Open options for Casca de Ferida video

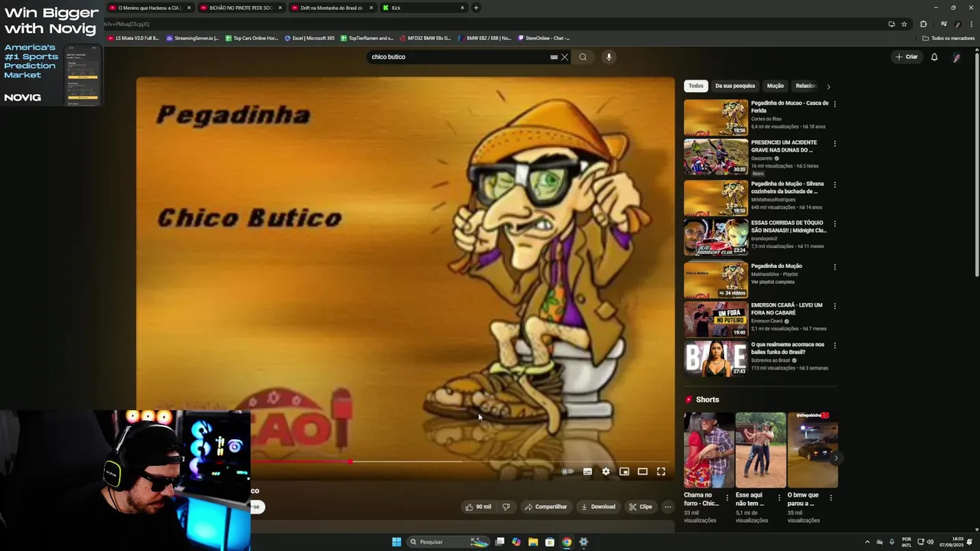(x=835, y=103)
